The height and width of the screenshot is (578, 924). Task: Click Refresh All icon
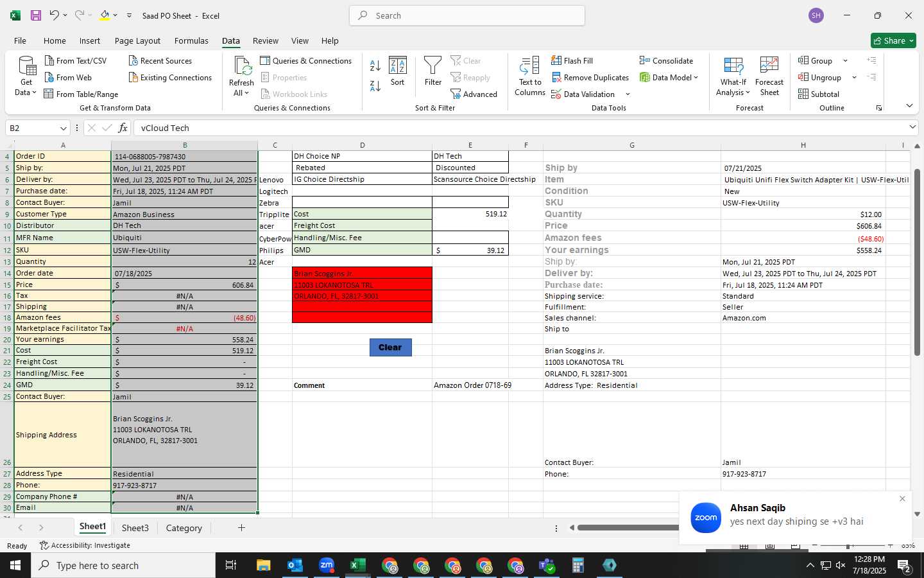242,76
